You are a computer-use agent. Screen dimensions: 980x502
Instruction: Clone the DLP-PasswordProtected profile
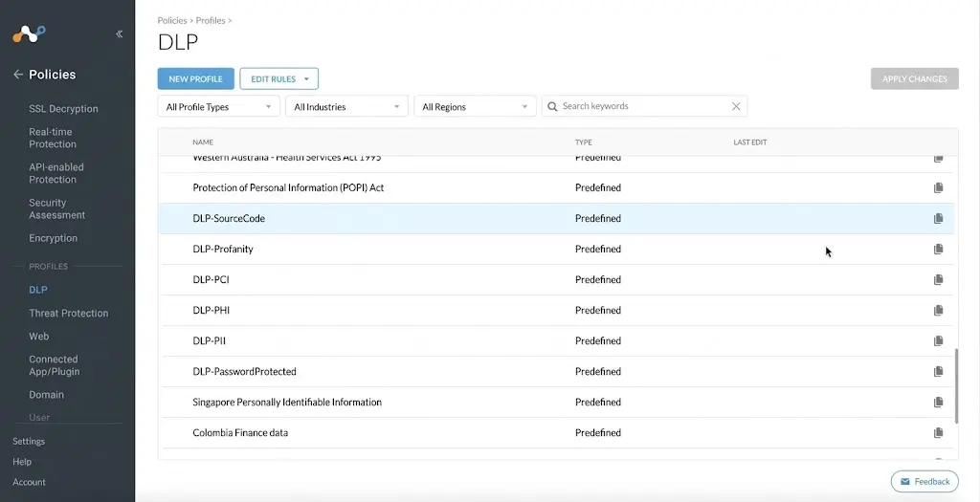click(x=938, y=372)
